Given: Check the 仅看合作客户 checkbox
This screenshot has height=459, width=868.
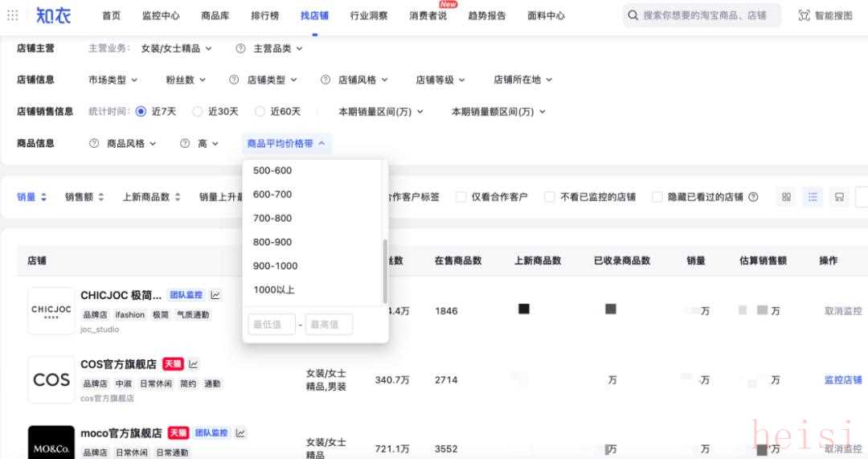Looking at the screenshot, I should (461, 197).
